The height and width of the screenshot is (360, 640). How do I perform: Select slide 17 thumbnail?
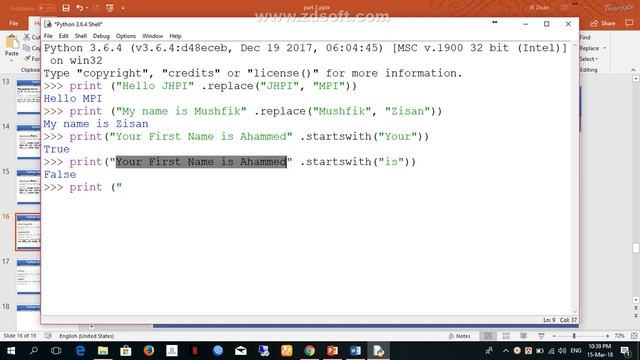tap(29, 276)
